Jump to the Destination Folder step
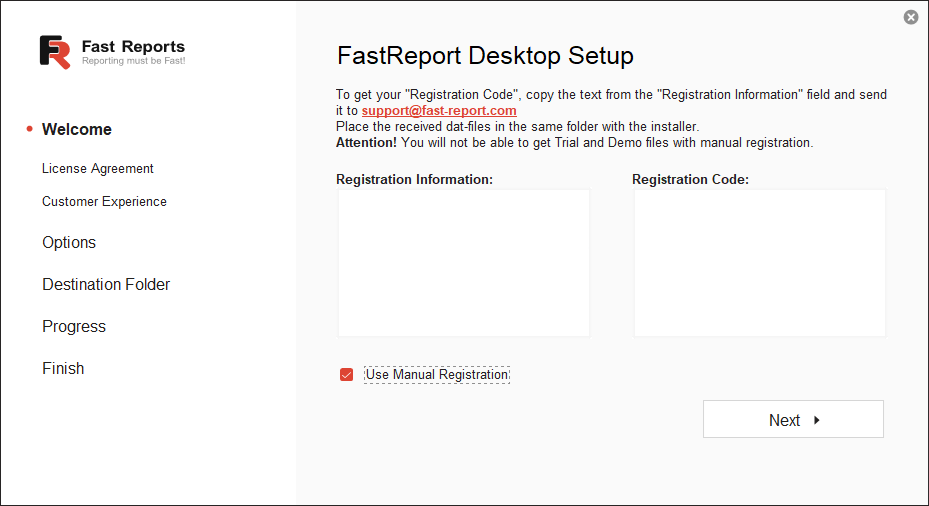Viewport: 929px width, 506px height. (106, 285)
